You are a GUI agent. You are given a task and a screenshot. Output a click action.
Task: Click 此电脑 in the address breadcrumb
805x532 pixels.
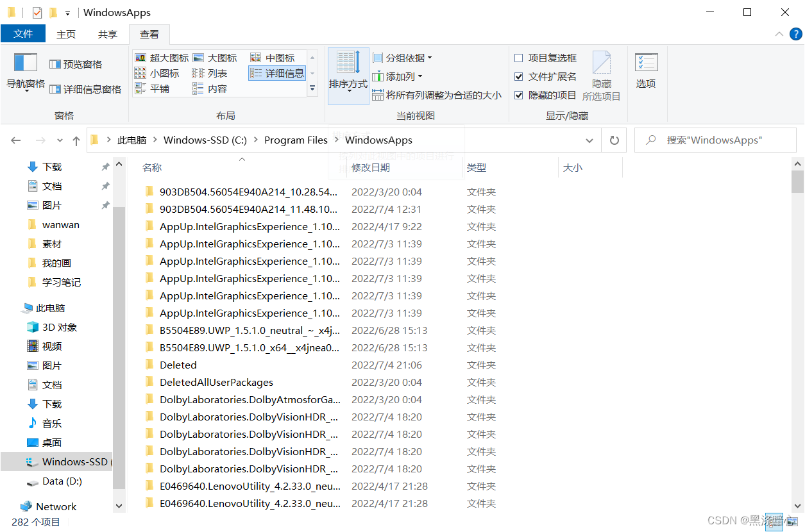click(x=131, y=140)
